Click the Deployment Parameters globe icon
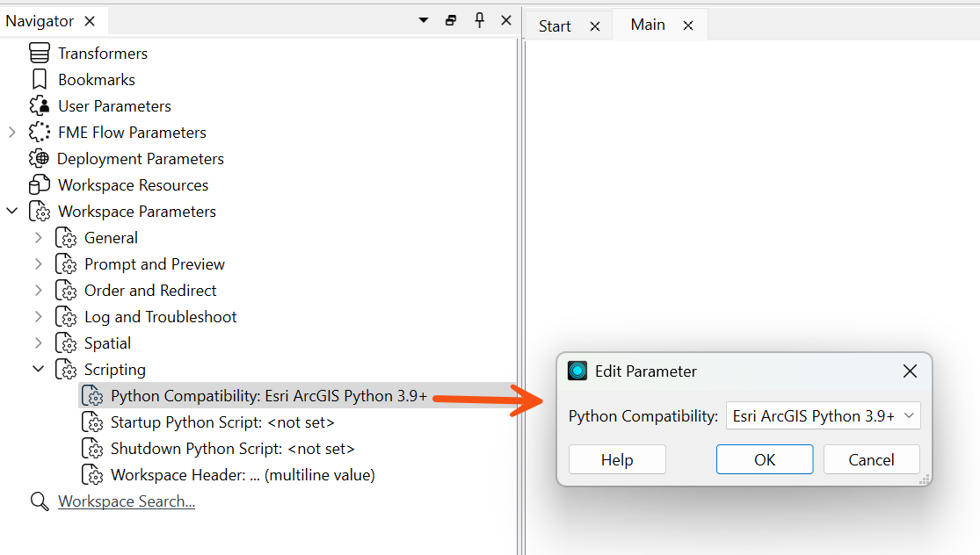Screen dimensions: 980x555 click(x=40, y=159)
